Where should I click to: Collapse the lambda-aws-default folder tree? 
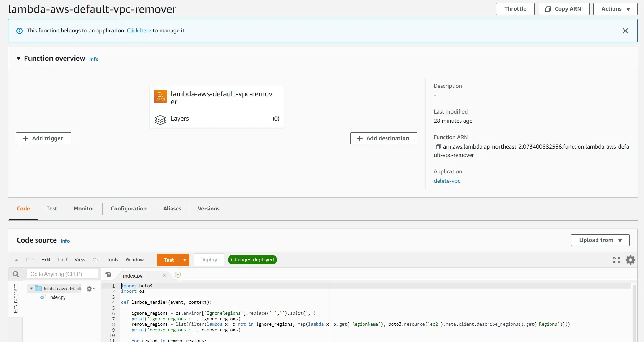coord(31,289)
